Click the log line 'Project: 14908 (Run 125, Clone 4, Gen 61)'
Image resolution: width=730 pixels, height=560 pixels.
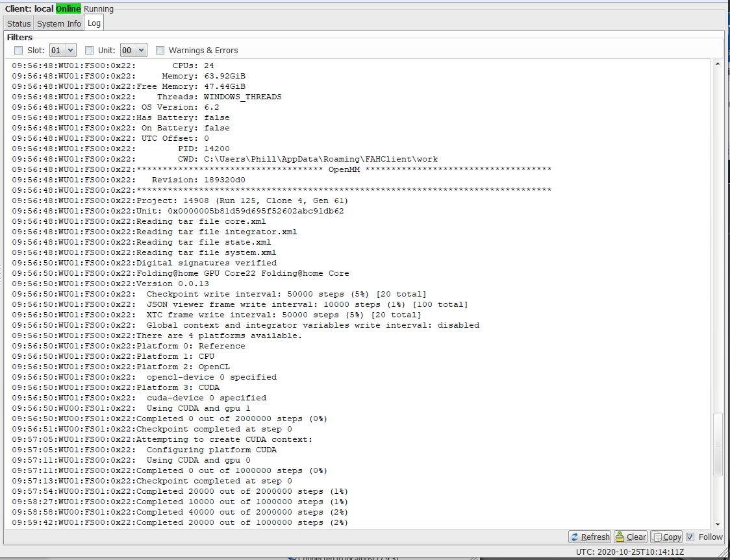(x=180, y=201)
